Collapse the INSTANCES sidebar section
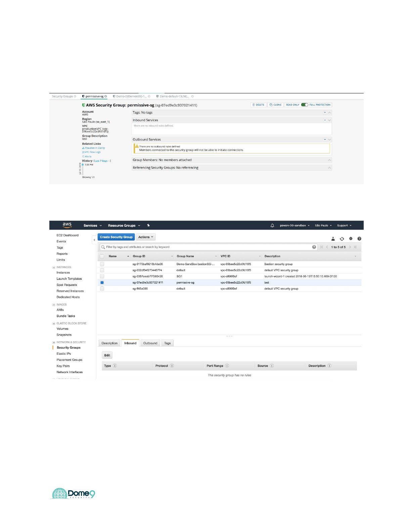This screenshot has height=532, width=411. click(x=54, y=267)
